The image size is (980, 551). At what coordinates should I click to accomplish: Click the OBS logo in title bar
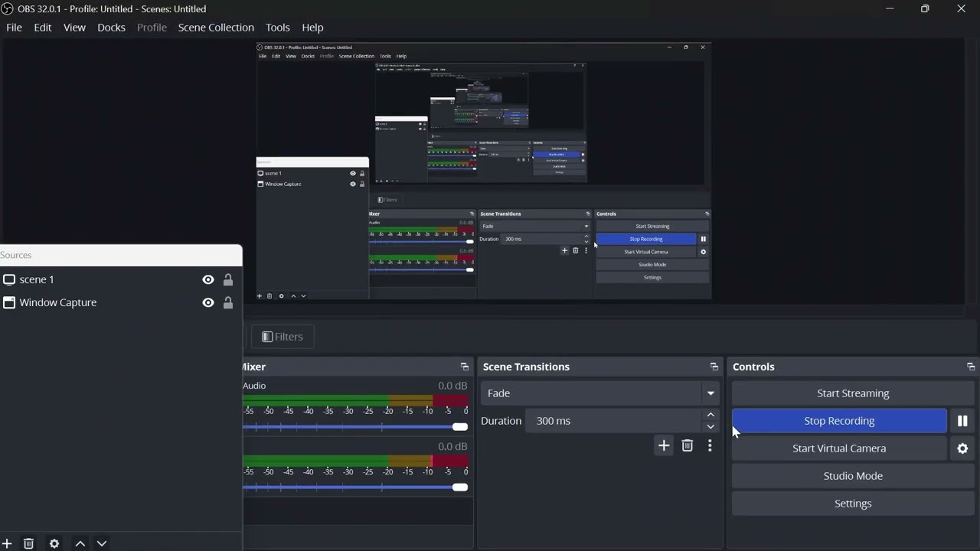(x=7, y=9)
